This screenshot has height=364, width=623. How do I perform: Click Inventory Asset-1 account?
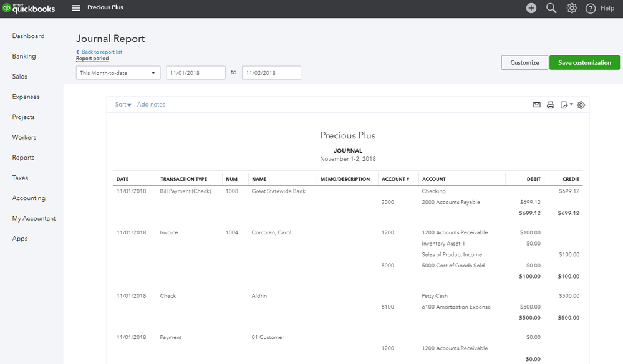443,243
